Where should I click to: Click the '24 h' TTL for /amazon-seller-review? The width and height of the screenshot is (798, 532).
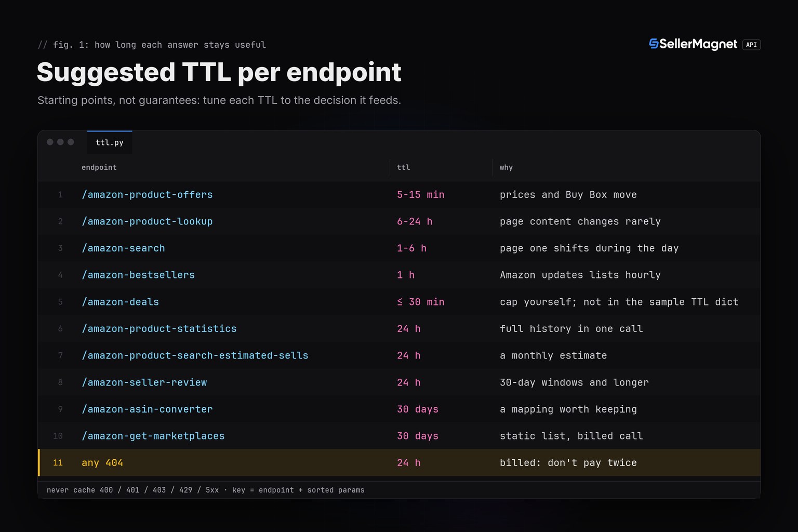click(409, 383)
